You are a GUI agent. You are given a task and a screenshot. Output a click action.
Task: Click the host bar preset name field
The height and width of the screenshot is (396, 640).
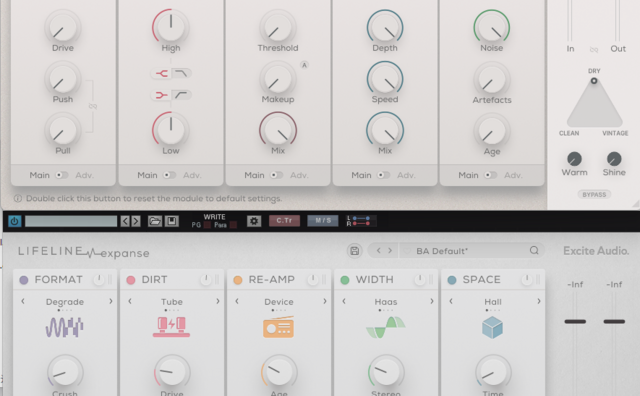tap(71, 221)
